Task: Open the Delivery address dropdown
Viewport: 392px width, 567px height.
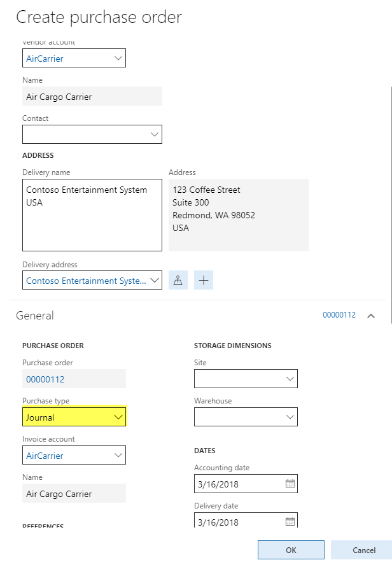Action: coord(154,281)
